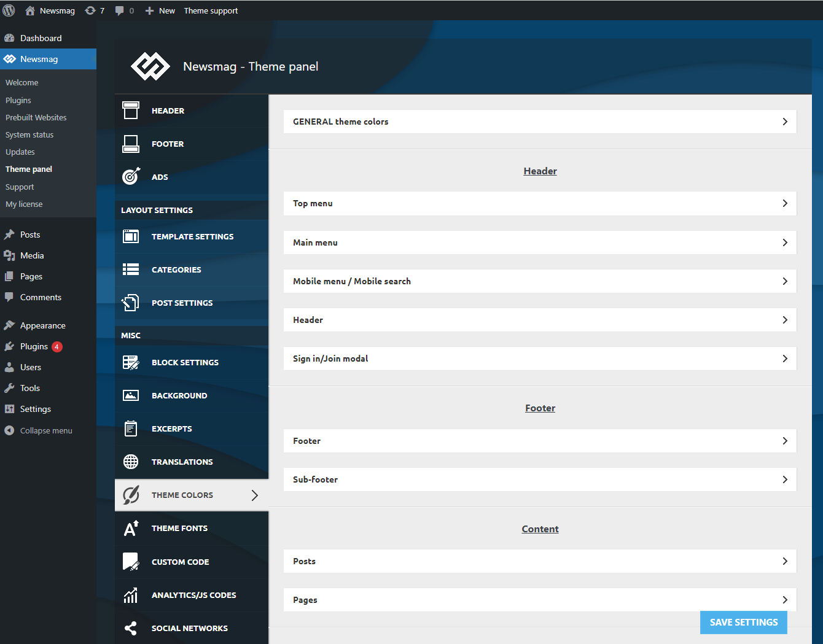
Task: Expand the Sub-footer colors row
Action: (540, 479)
